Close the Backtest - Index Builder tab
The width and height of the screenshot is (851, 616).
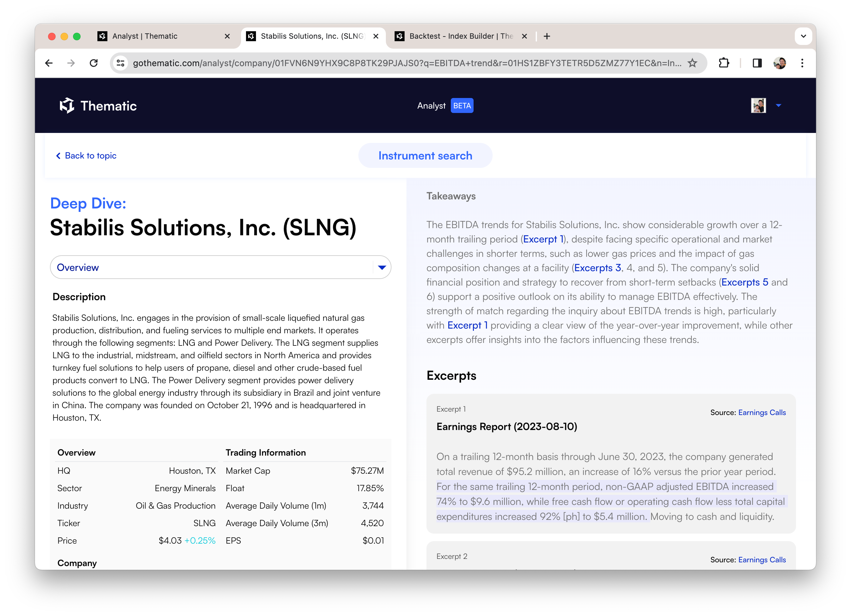pos(524,37)
